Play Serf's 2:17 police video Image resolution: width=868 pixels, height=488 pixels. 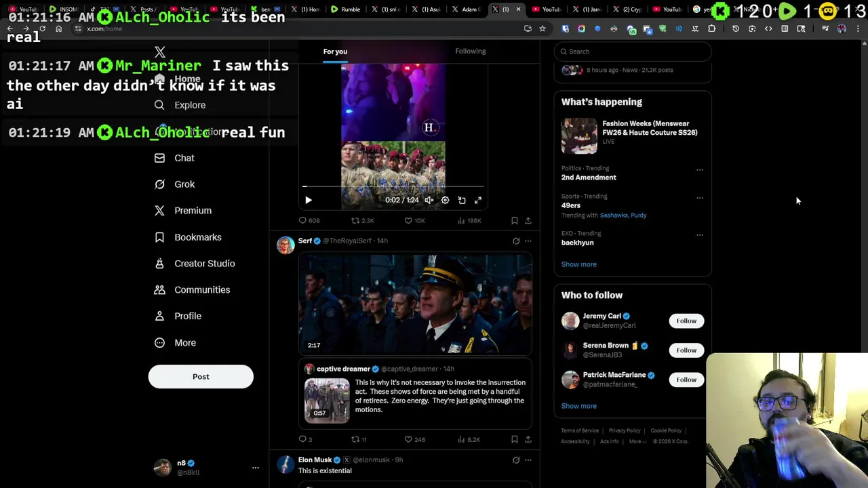(416, 304)
